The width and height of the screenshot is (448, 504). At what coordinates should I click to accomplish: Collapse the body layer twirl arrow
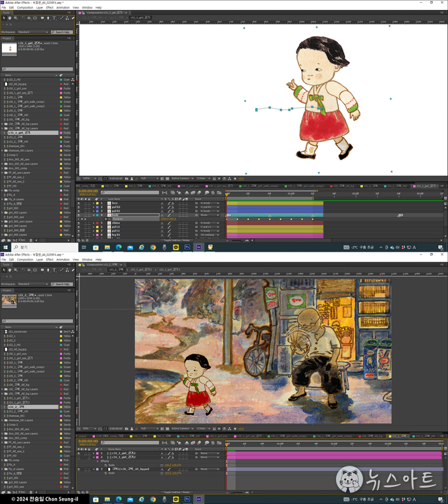pos(94,215)
